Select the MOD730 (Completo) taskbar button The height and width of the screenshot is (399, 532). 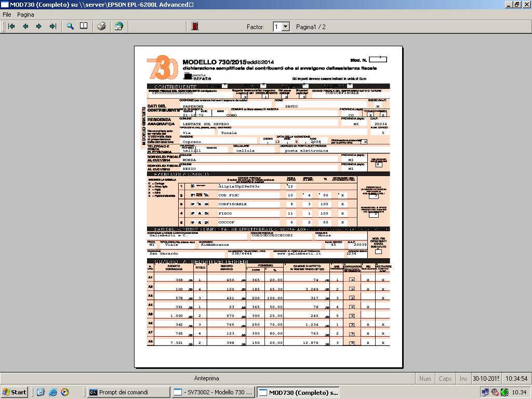coord(298,392)
